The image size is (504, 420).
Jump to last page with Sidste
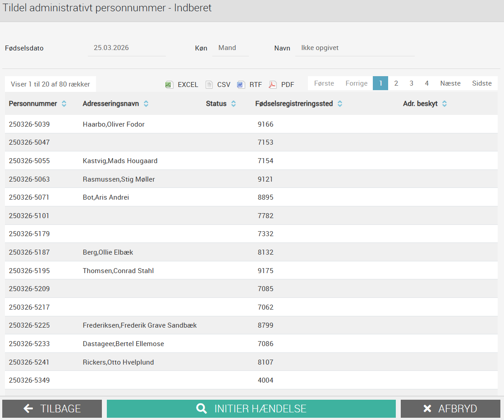(x=482, y=83)
